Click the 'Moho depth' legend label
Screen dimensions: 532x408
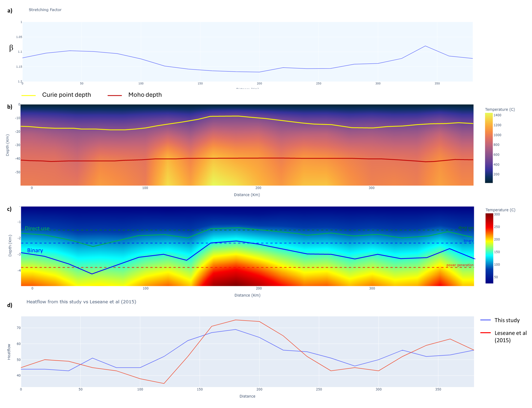click(x=145, y=95)
